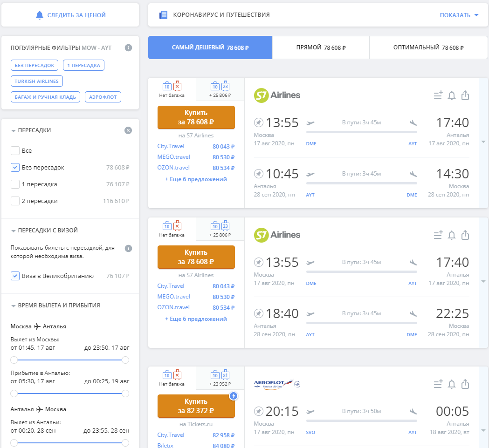This screenshot has height=448, width=489.
Task: Buy first ticket for 78 608 ₽
Action: [196, 117]
